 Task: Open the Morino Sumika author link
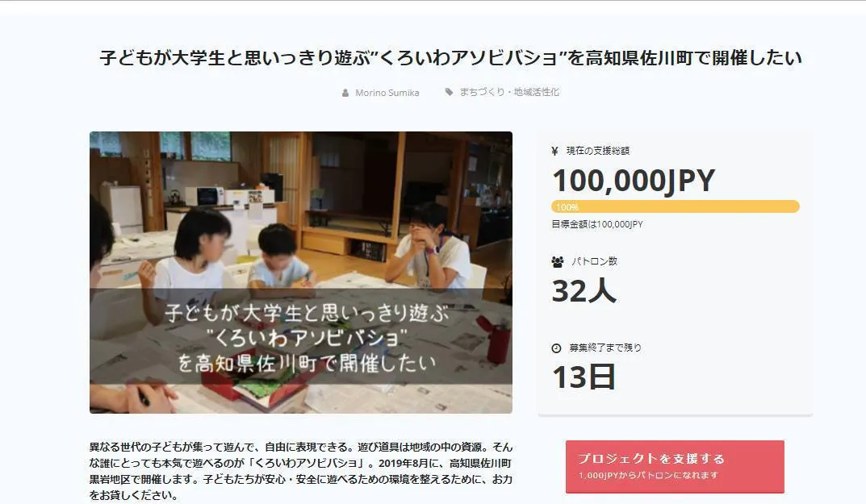click(x=387, y=93)
